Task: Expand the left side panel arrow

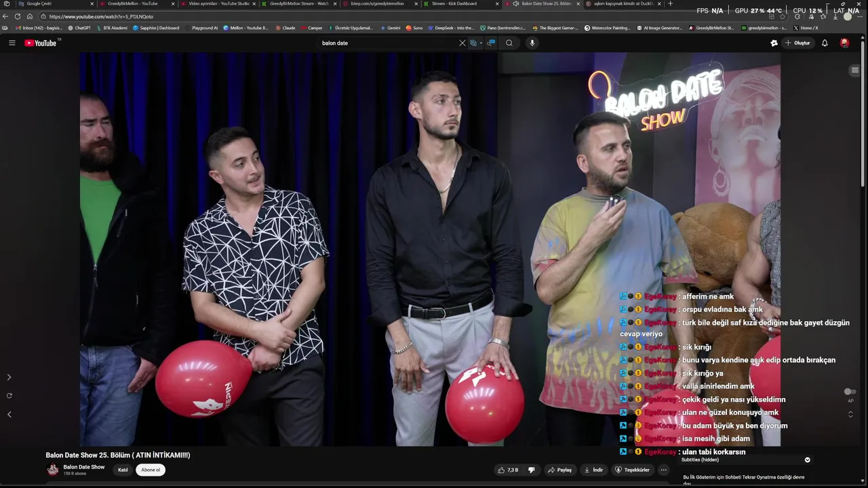Action: pos(9,377)
